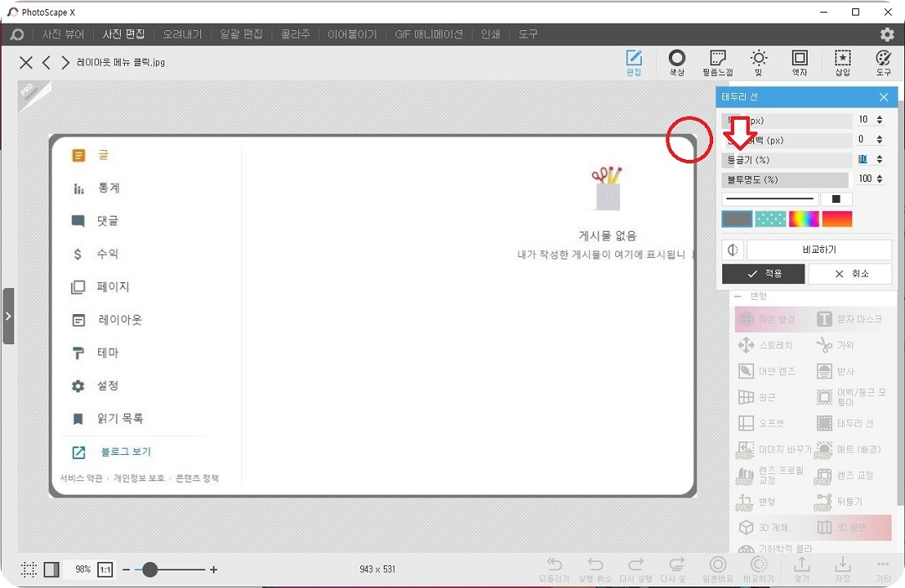905x588 pixels.
Task: Open the line cap square dropdown
Action: click(x=836, y=199)
